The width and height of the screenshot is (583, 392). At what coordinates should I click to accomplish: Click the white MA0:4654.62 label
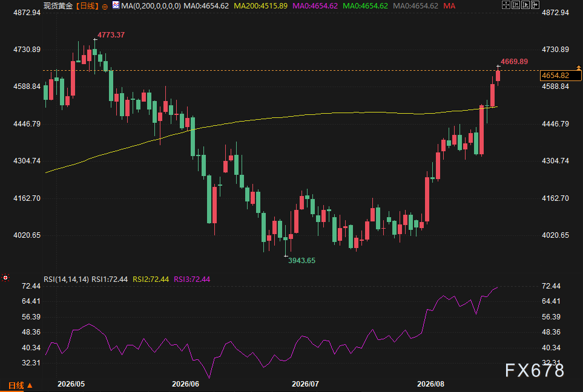206,6
